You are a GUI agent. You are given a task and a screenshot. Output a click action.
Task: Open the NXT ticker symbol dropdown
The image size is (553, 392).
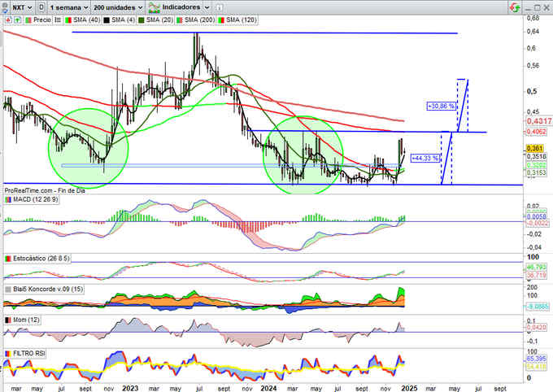coord(22,7)
